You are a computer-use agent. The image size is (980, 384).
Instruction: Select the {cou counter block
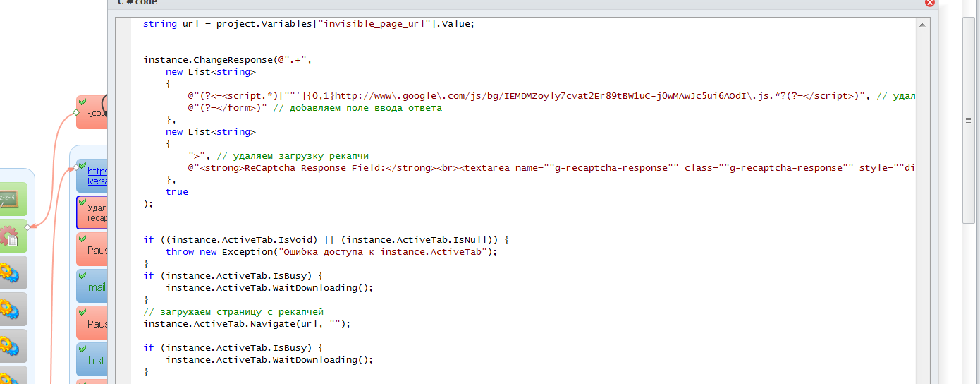(x=92, y=112)
